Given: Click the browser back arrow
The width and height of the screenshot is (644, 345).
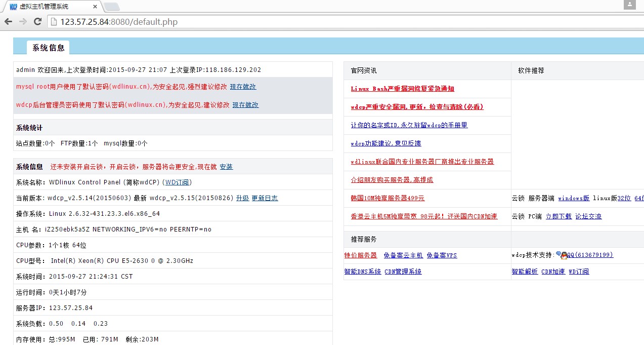Looking at the screenshot, I should tap(8, 21).
